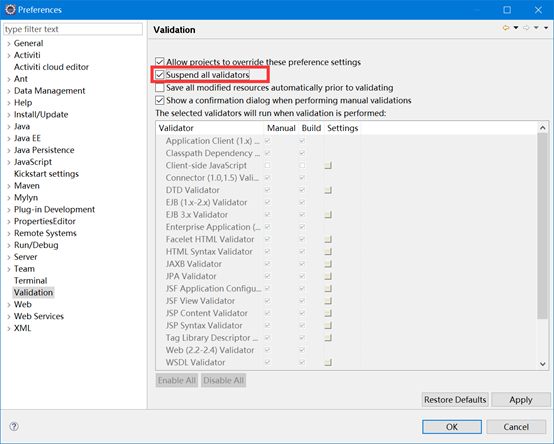Toggle Manual checkbox for WSDL Validator
The height and width of the screenshot is (444, 554).
click(267, 362)
